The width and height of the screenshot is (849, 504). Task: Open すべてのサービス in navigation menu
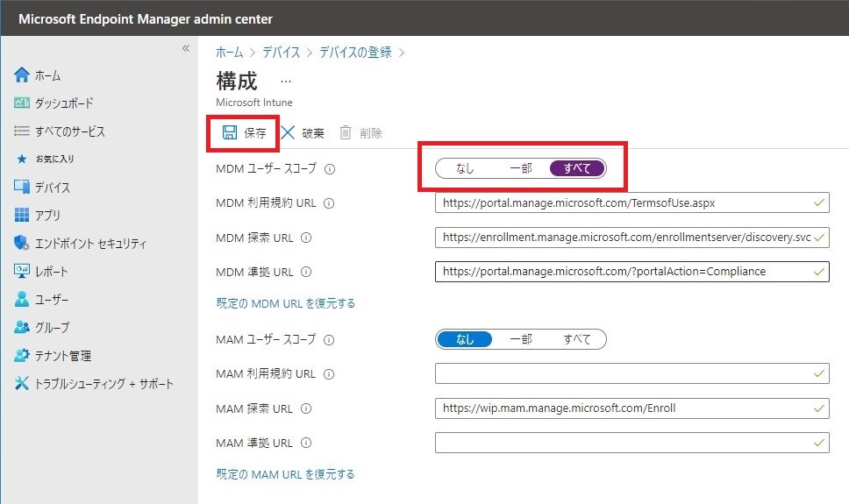coord(70,131)
